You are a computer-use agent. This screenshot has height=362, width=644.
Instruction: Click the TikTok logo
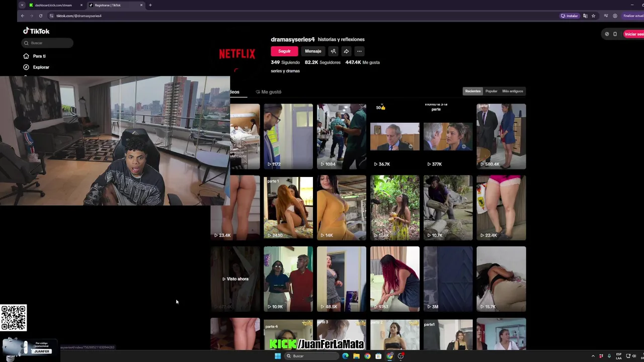tap(36, 31)
